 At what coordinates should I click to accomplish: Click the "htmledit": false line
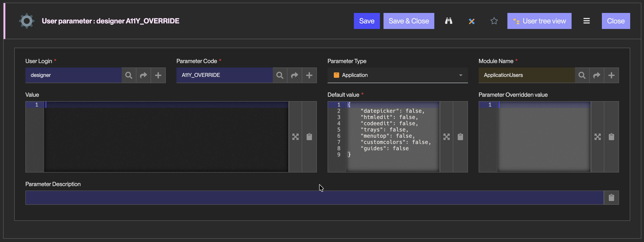(x=389, y=117)
